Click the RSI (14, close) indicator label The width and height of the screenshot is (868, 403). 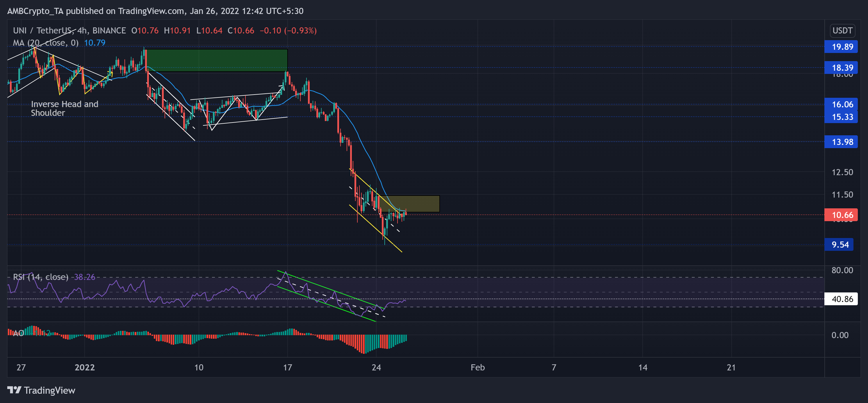(x=40, y=277)
